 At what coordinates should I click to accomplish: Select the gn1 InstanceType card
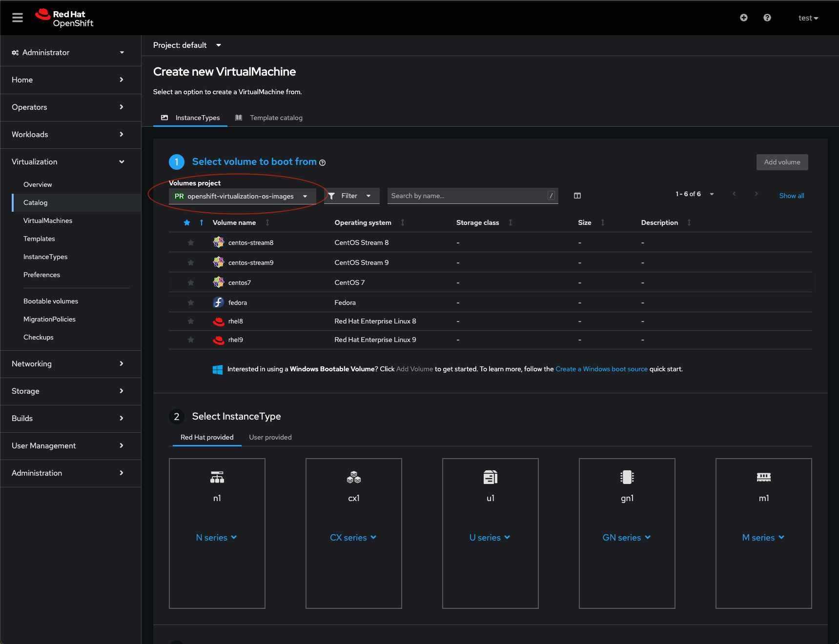pos(627,498)
